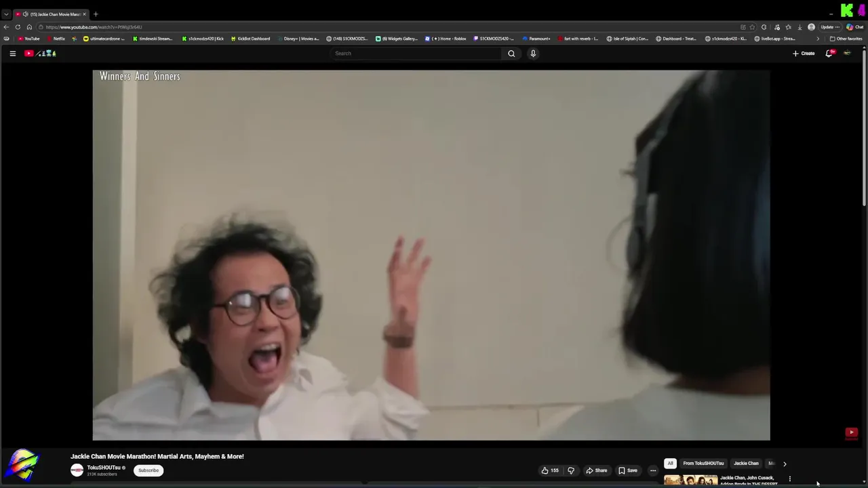Open the more actions ellipsis under video
Screen dimensions: 868x488
[653, 470]
